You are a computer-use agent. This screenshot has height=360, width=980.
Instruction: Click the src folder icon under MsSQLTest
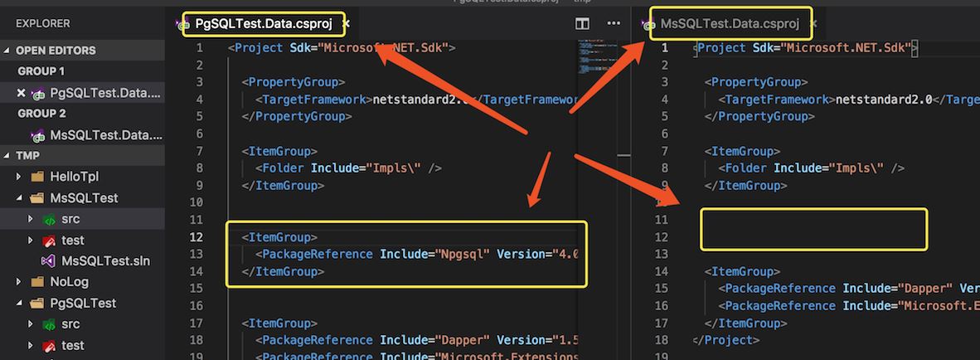pyautogui.click(x=49, y=219)
